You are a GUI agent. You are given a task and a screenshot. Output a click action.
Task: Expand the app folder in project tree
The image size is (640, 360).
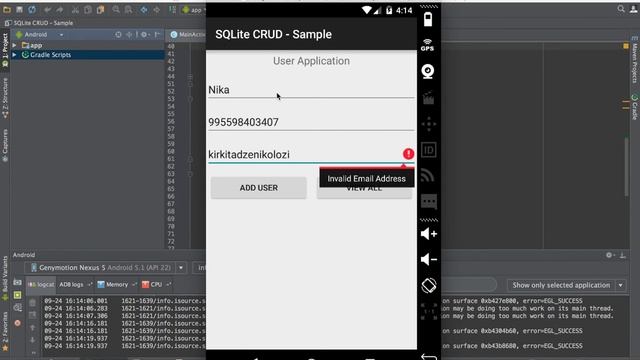(14, 45)
